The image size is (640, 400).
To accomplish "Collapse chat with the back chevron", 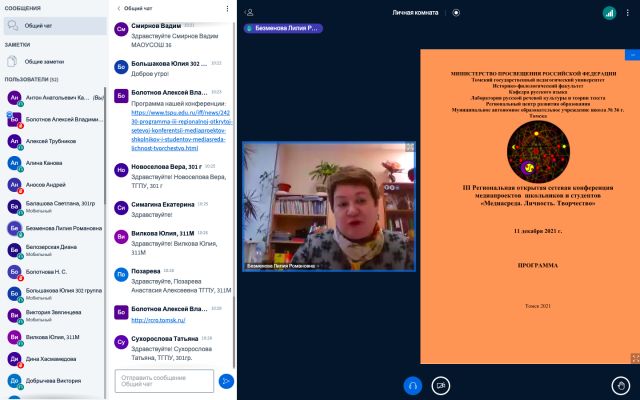I will (119, 9).
